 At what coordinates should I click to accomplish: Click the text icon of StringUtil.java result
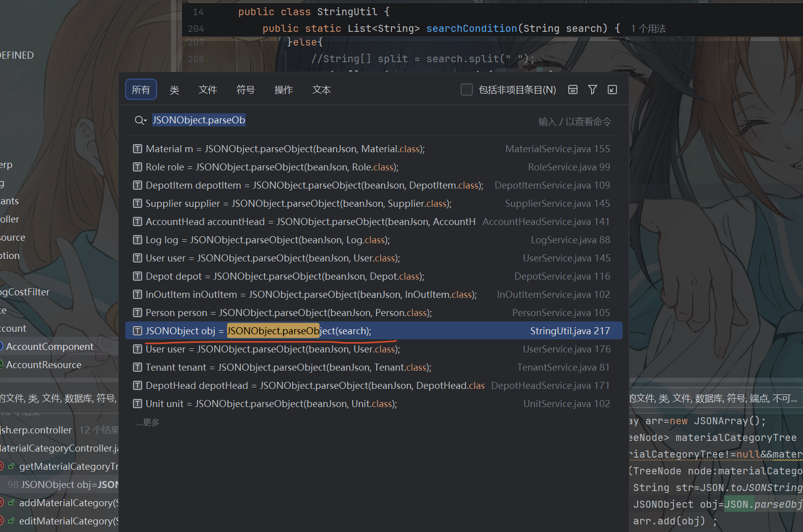tap(137, 331)
